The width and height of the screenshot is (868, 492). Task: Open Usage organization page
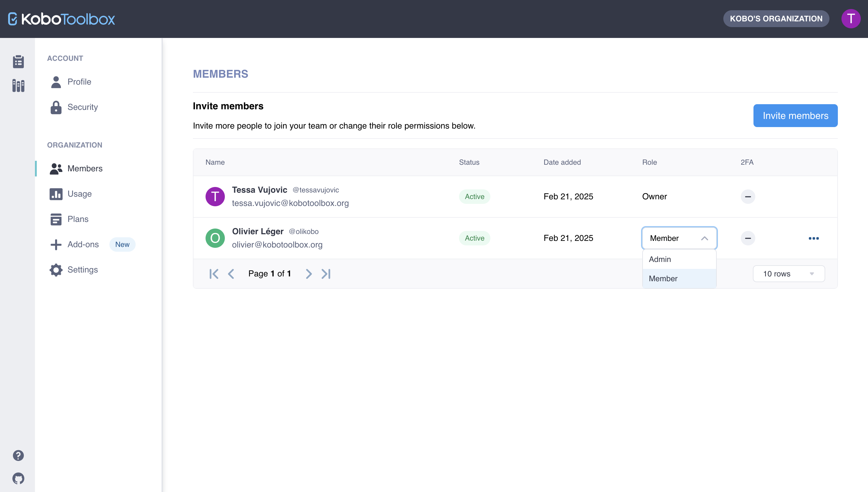(80, 194)
